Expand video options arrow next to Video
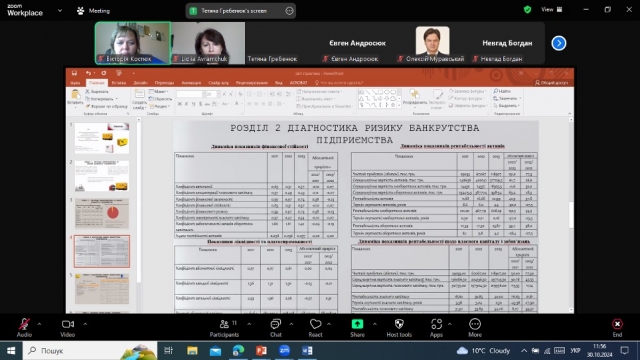This screenshot has height=360, width=640. [85, 324]
